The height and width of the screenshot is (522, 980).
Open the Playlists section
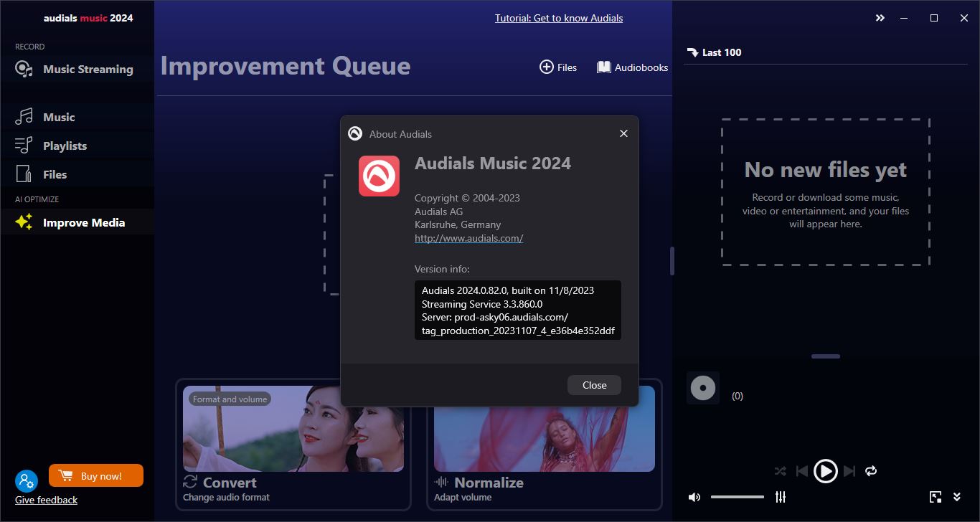(x=77, y=146)
